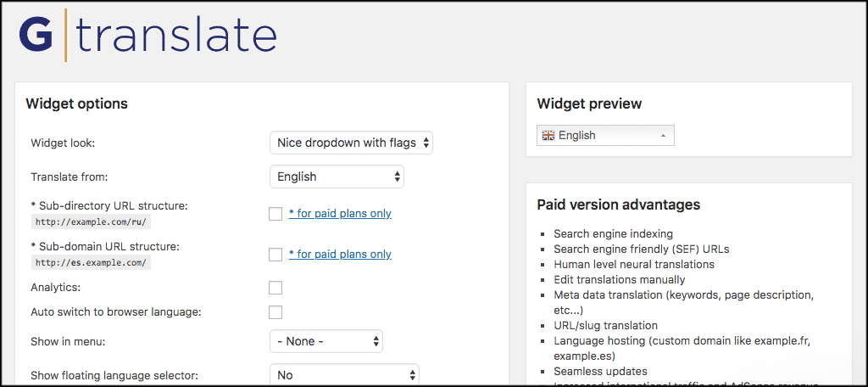Click Human level neural translations item
This screenshot has height=387, width=868.
coord(634,265)
